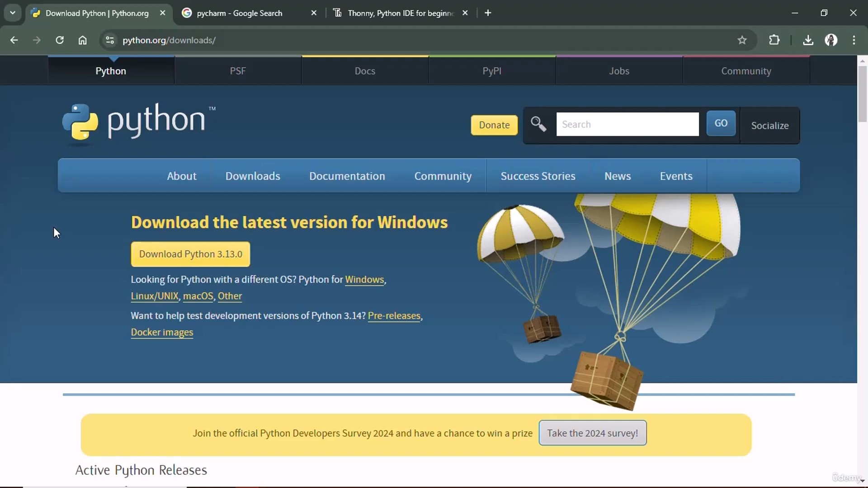
Task: Expand the tab search dropdown arrow
Action: pos(13,13)
